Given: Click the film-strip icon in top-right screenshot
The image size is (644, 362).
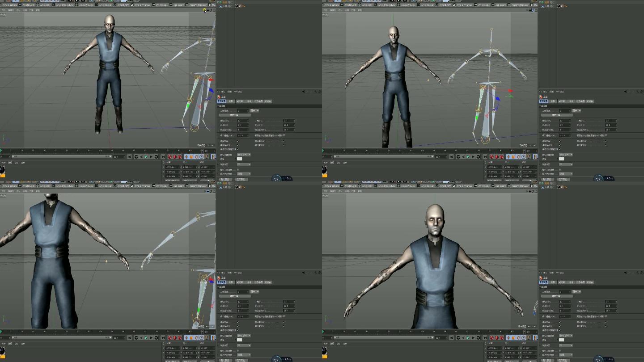Looking at the screenshot, I should pyautogui.click(x=535, y=157).
